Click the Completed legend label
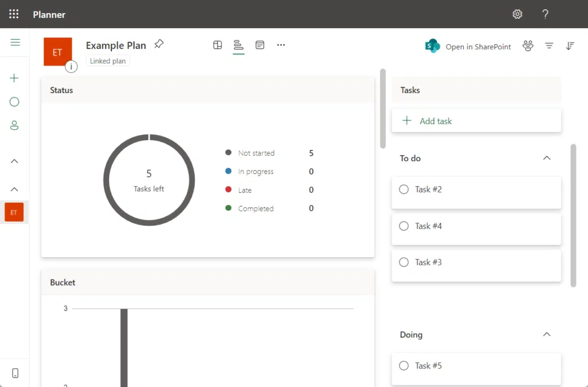The image size is (588, 387). [x=256, y=208]
